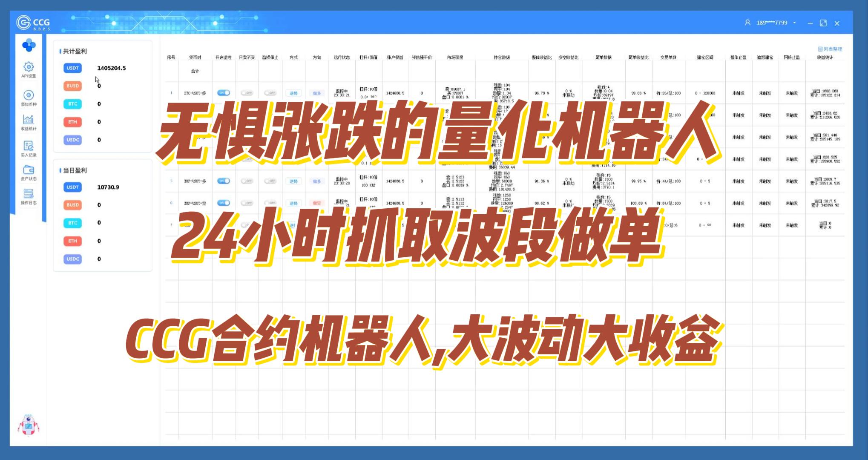Open 买入记录 purchase records icon
This screenshot has height=460, width=868.
click(x=29, y=149)
